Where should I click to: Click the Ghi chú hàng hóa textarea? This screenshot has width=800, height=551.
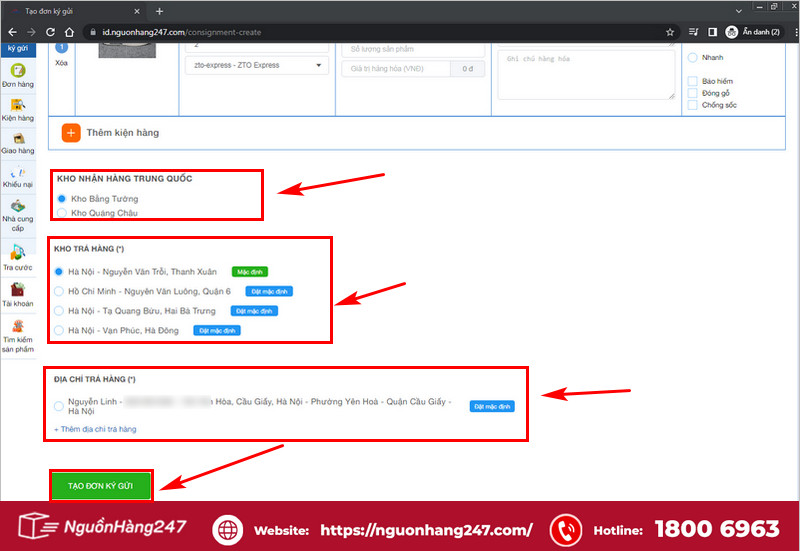586,74
